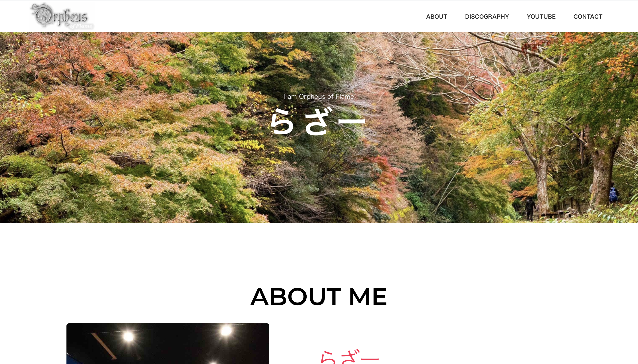Open the YOUTUBE navigation link
Viewport: 638px width, 364px height.
tap(541, 17)
